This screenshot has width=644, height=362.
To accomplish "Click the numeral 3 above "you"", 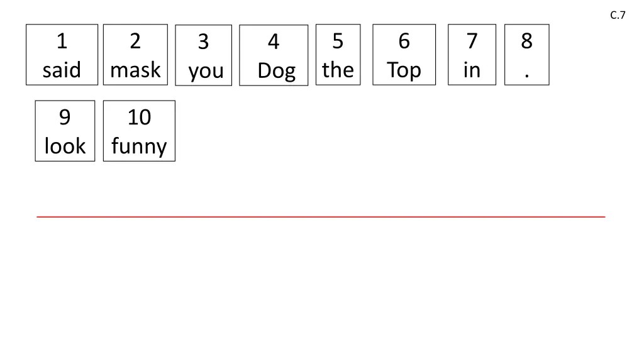I will pyautogui.click(x=204, y=42).
